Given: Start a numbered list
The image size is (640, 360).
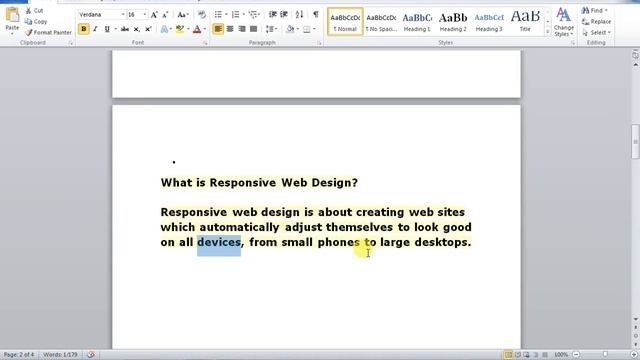Looking at the screenshot, I should tap(236, 15).
